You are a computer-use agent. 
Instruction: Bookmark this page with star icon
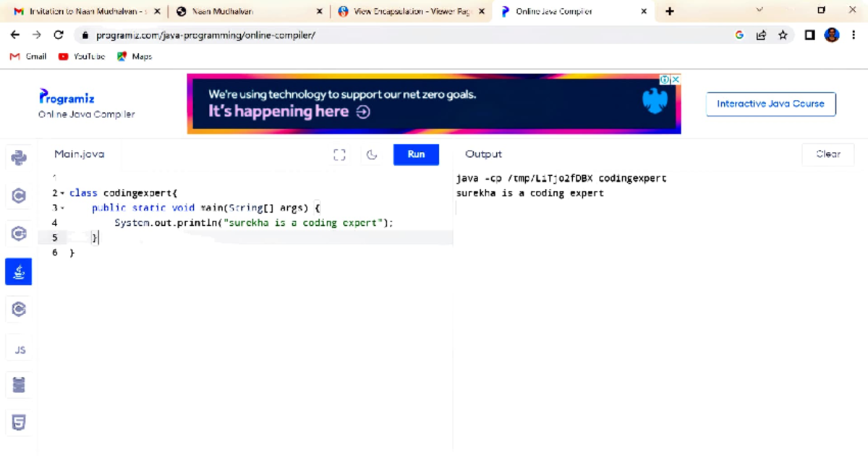(783, 35)
